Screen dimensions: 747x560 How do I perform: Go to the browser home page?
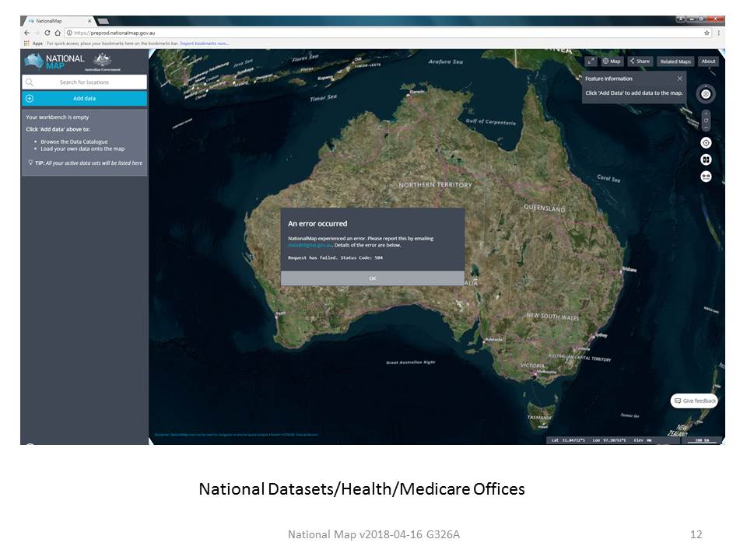58,33
